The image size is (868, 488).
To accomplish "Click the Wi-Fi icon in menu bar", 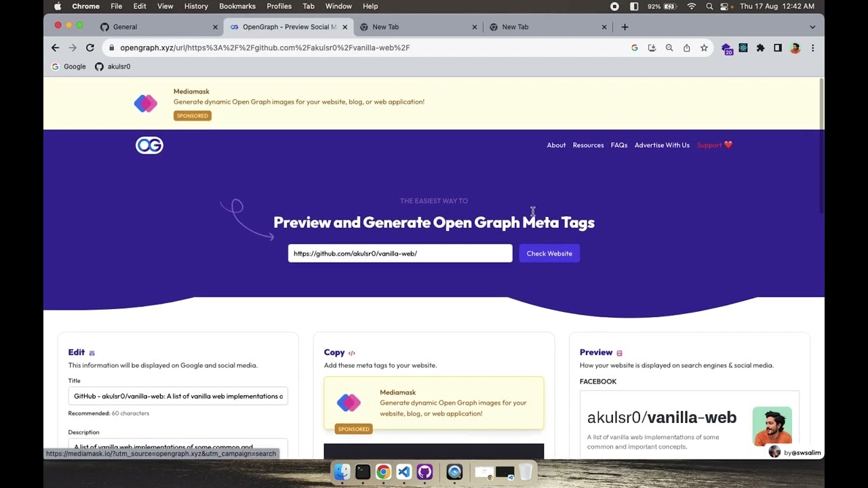I will tap(692, 6).
